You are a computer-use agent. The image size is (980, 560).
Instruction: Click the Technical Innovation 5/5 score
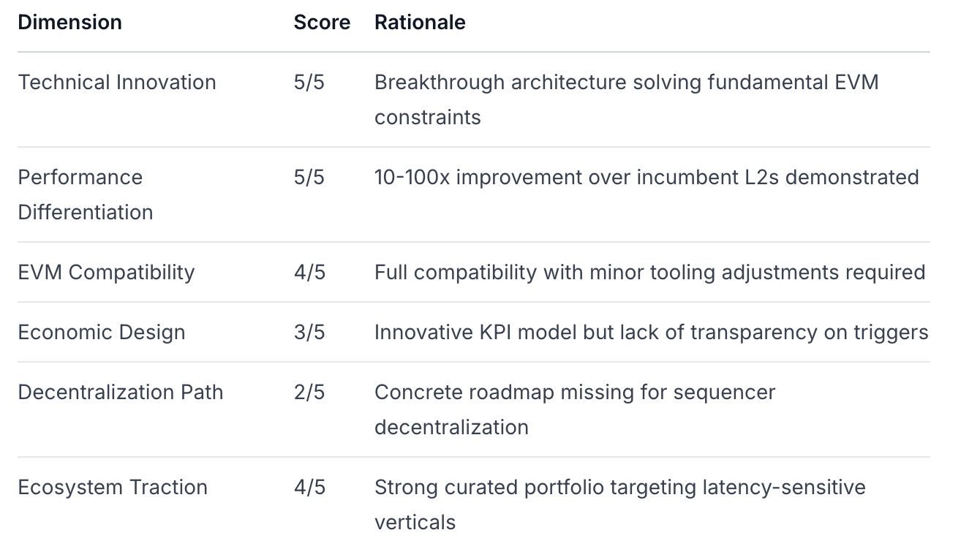[x=309, y=83]
